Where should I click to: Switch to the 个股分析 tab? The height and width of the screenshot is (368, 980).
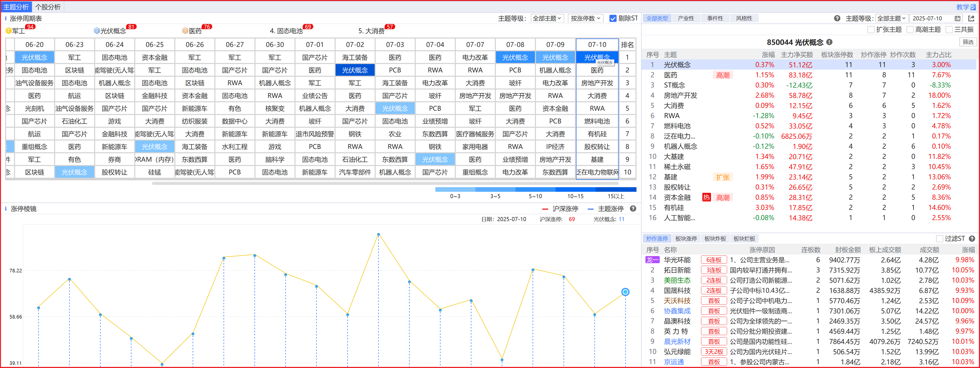(48, 7)
